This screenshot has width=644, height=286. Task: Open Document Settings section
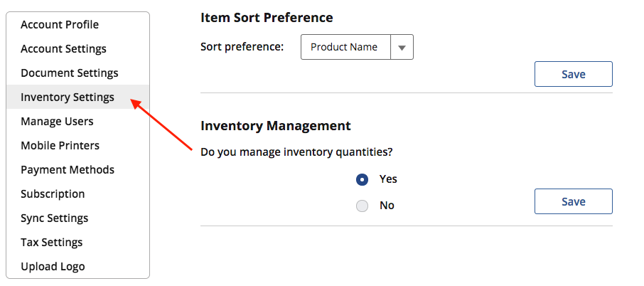69,73
